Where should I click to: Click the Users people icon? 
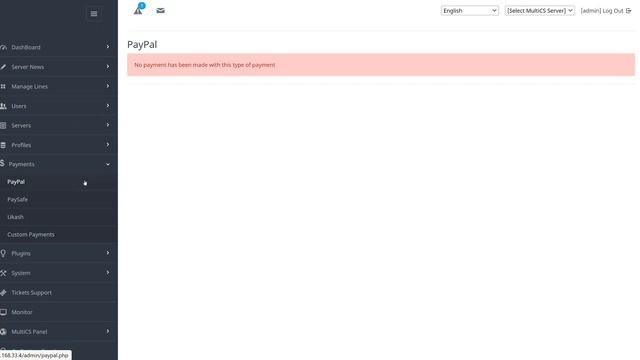click(3, 106)
